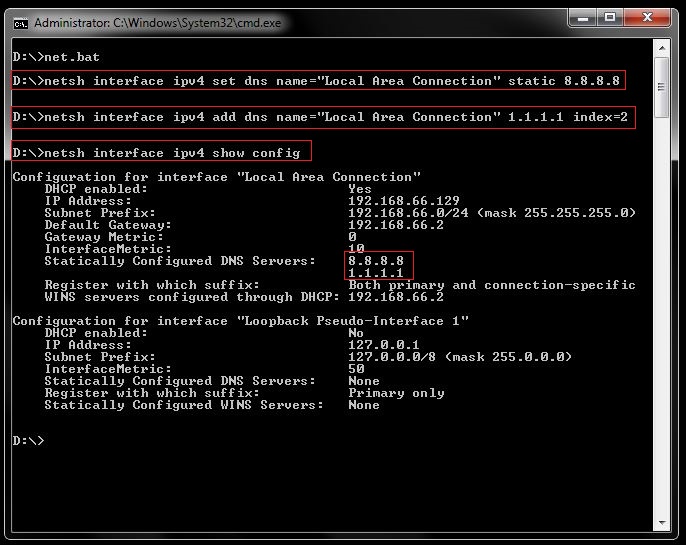Click the 'D:\>net.bat' command line
The image size is (686, 545).
(x=56, y=57)
